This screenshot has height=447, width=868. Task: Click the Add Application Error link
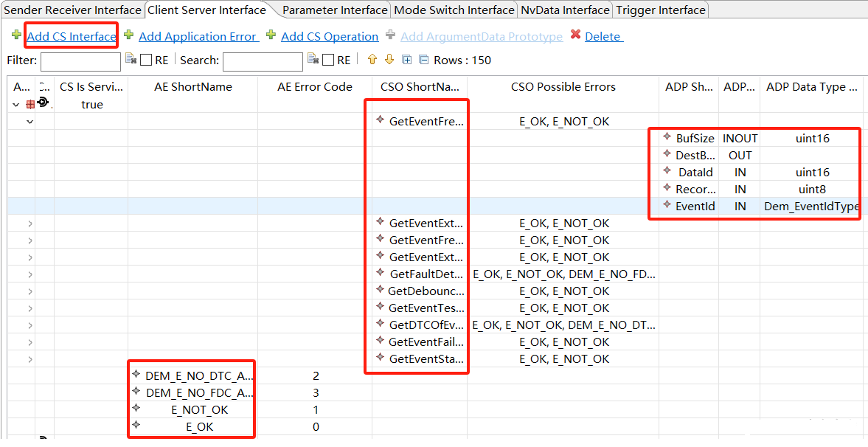tap(198, 36)
